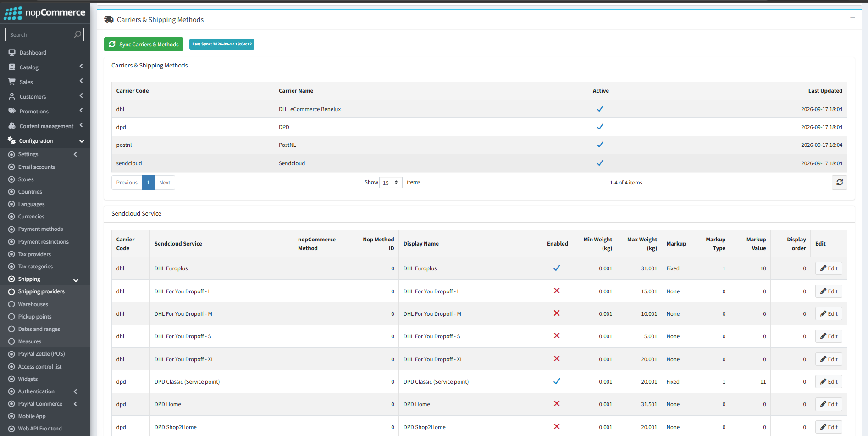
Task: Click the sendcloud carrier code cell
Action: (193, 163)
